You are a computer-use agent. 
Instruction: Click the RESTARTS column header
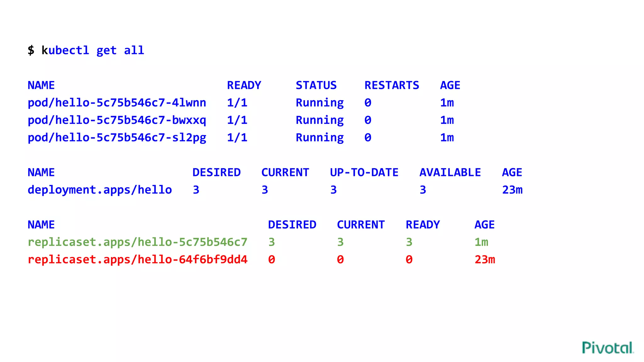point(392,85)
